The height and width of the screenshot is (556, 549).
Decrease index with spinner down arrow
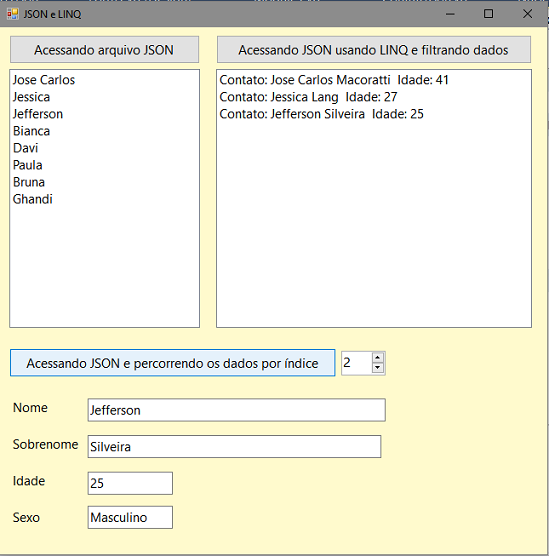[378, 368]
